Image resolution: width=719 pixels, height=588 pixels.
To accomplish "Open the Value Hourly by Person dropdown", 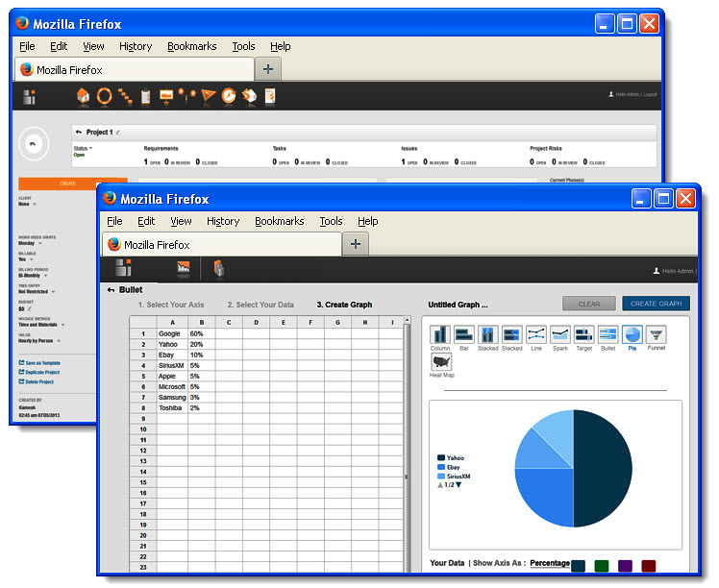I will click(x=39, y=341).
